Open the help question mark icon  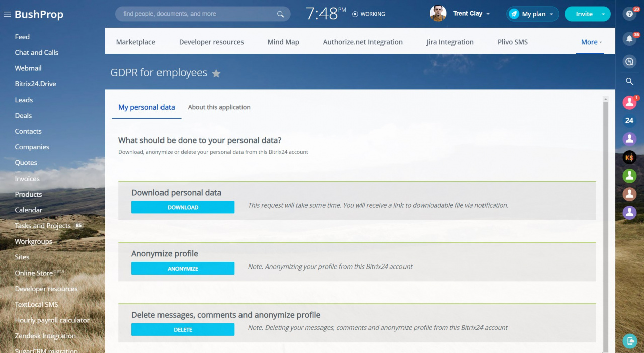click(629, 14)
